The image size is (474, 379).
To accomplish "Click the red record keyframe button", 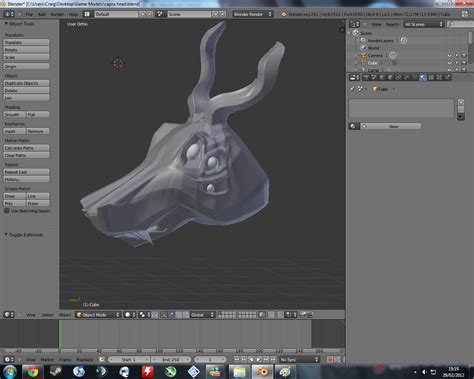I will pyautogui.click(x=330, y=359).
